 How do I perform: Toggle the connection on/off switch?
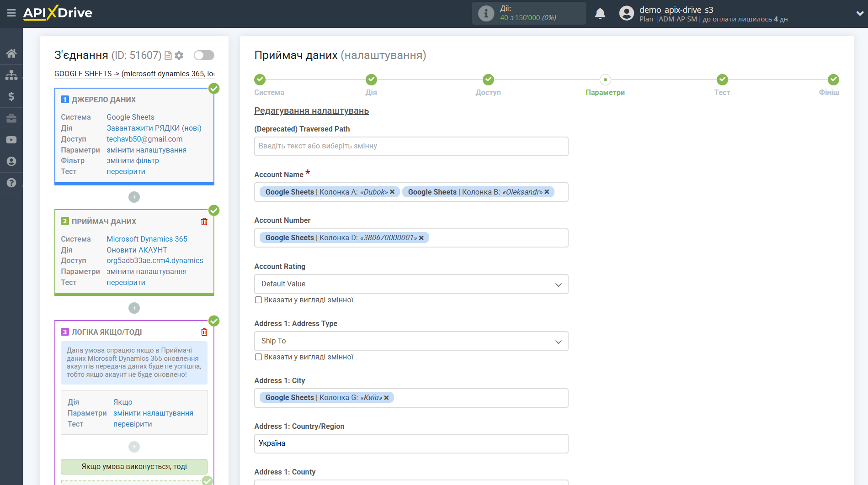click(204, 55)
